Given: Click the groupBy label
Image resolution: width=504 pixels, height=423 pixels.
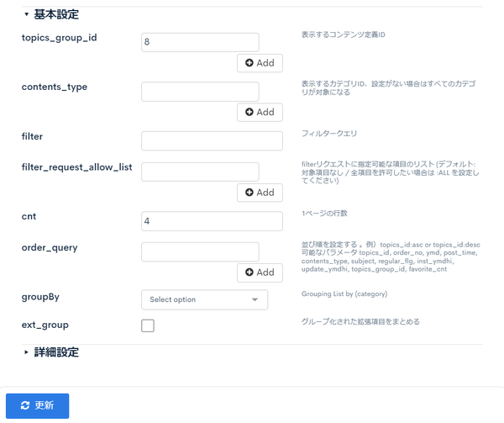Looking at the screenshot, I should click(x=40, y=297).
